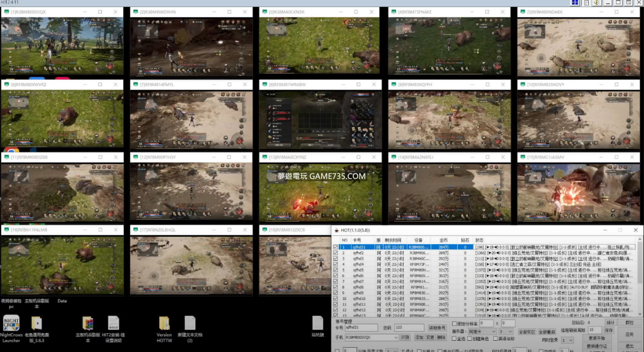Sort by the 金币 column header
Image resolution: width=644 pixels, height=352 pixels.
(443, 240)
